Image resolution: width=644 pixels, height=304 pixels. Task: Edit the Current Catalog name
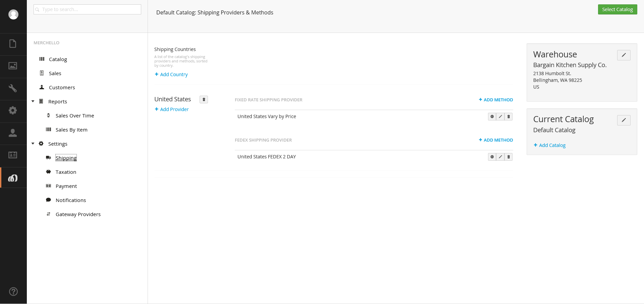coord(624,120)
